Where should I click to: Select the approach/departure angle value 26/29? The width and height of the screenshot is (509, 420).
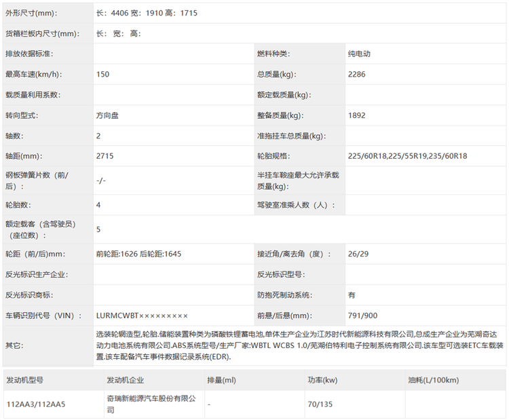[x=357, y=254]
